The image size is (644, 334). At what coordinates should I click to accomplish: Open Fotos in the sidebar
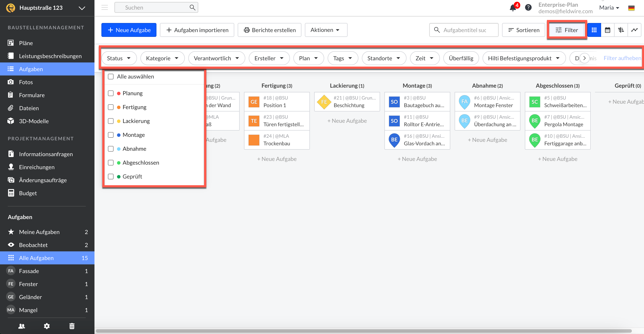point(47,82)
